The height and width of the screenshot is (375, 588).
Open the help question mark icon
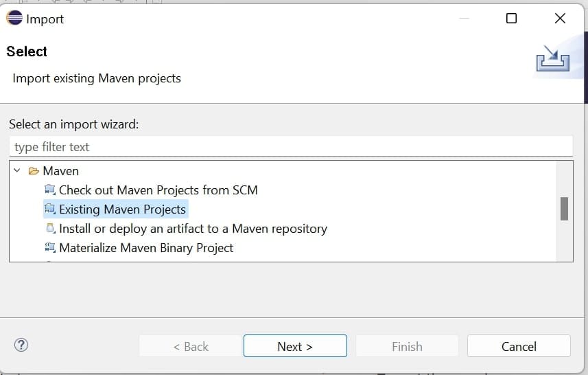pos(21,345)
